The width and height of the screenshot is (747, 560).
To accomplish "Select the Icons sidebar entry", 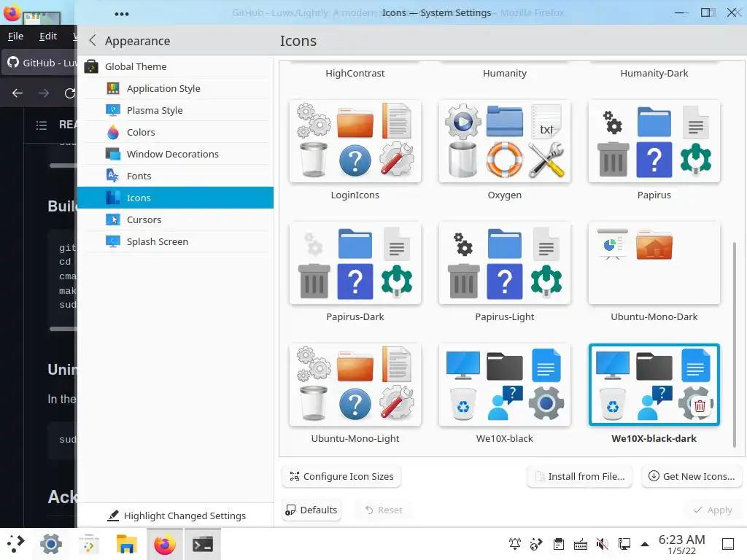I will [x=175, y=198].
